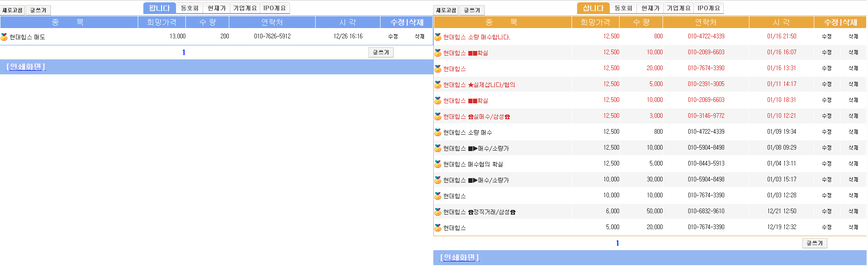This screenshot has width=868, height=267.
Task: Click the medal icon on the 01/16 21:50 row
Action: pyautogui.click(x=438, y=37)
